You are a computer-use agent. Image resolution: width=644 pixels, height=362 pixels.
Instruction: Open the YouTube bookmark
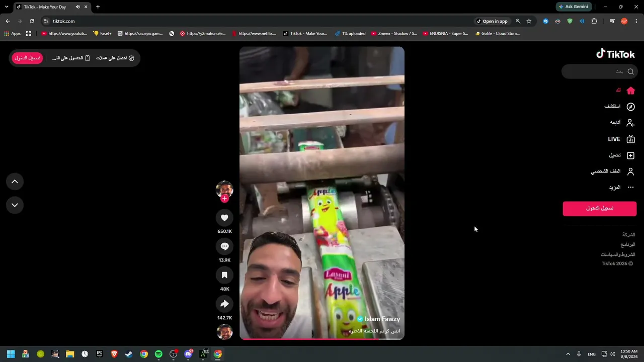64,34
